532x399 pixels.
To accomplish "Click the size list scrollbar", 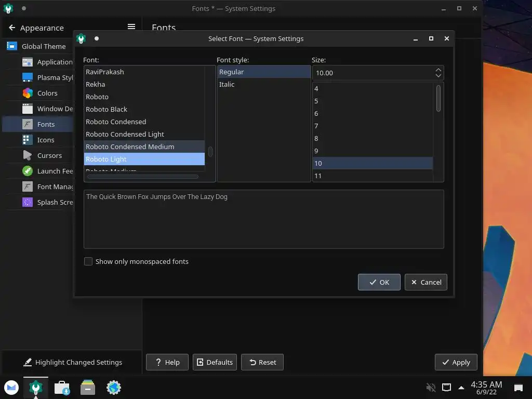I will (x=438, y=98).
